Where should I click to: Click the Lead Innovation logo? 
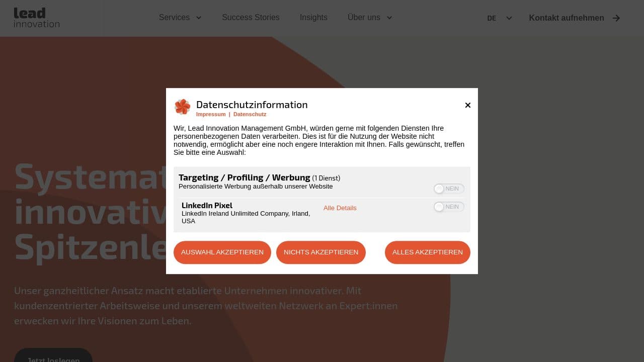tap(36, 18)
